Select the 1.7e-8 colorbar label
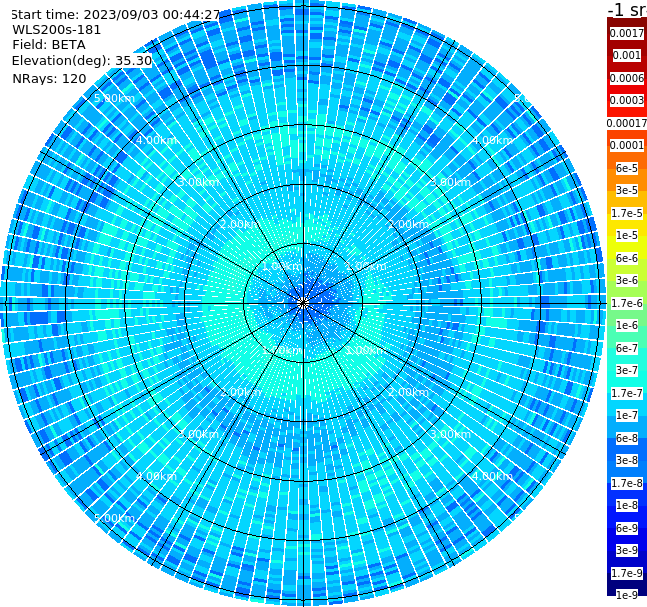 (627, 483)
